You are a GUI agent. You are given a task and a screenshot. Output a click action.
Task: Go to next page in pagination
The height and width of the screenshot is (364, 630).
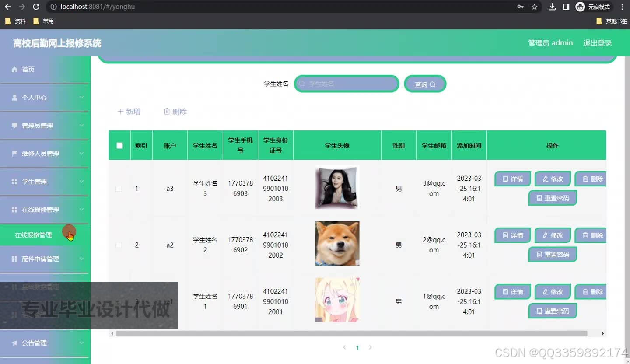point(370,347)
